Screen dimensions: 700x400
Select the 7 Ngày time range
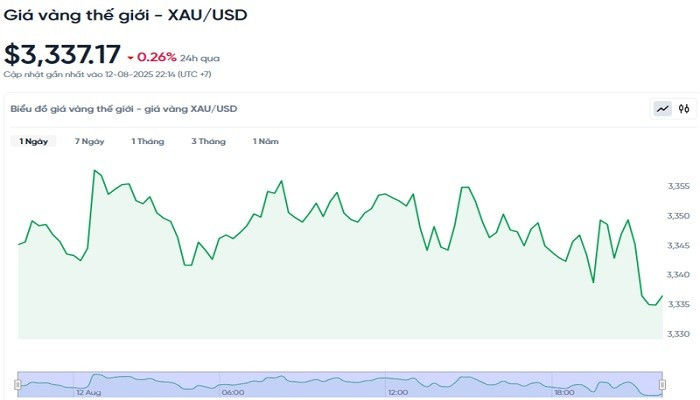pos(90,142)
